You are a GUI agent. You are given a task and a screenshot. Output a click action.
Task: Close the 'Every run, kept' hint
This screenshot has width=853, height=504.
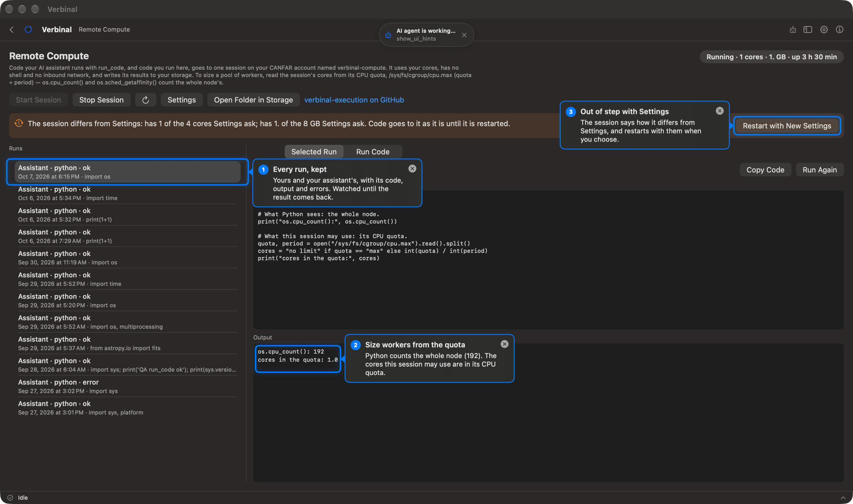[412, 169]
